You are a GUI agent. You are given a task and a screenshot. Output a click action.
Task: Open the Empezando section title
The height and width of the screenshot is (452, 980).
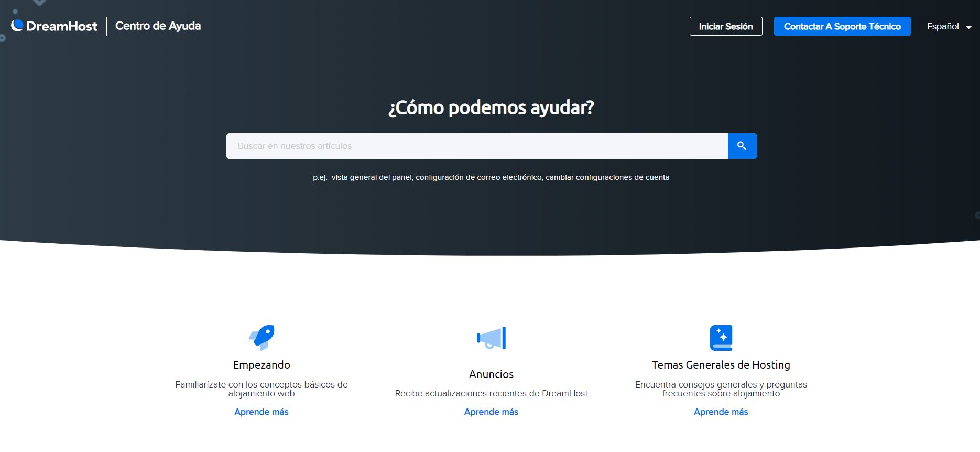tap(262, 364)
